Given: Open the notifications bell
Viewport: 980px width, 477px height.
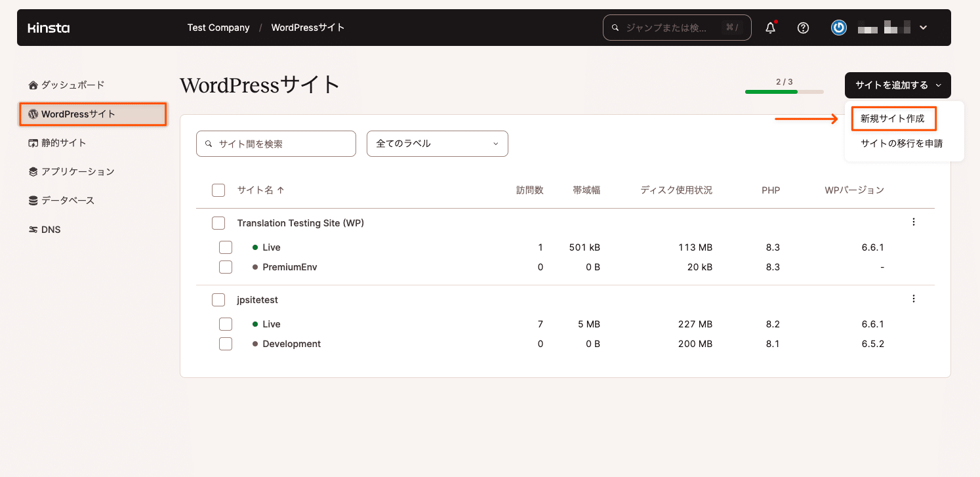Looking at the screenshot, I should click(770, 28).
